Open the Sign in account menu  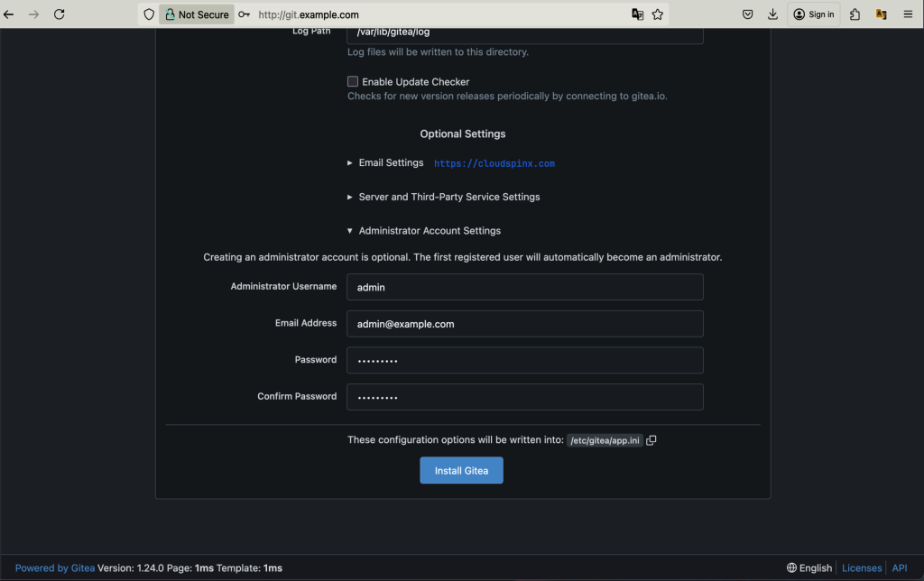coord(813,14)
